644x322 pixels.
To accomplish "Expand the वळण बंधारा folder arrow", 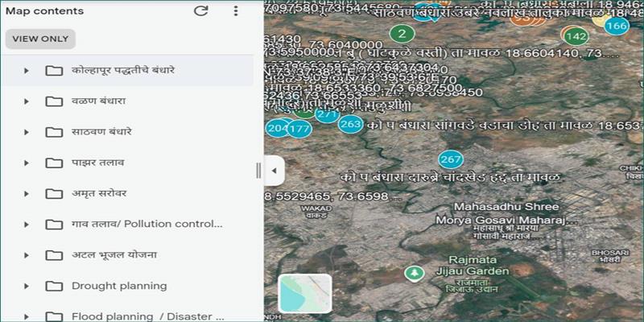I will tap(27, 101).
